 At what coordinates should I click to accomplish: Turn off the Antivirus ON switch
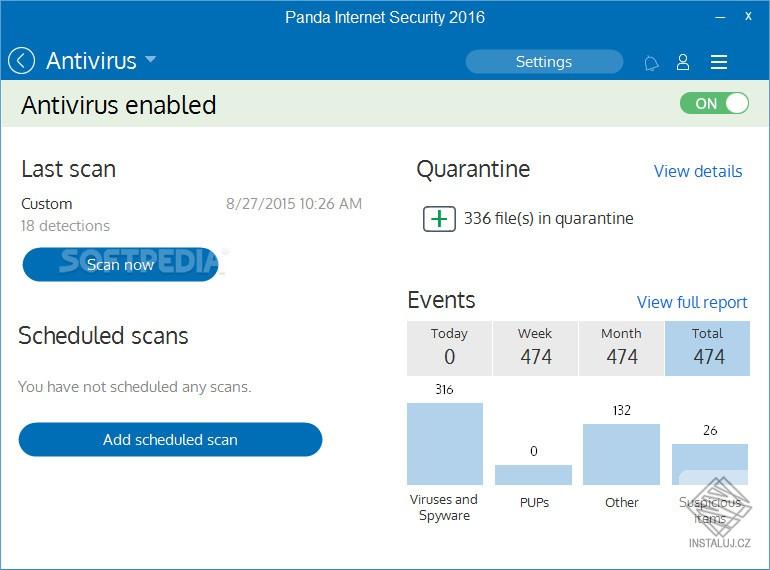coord(714,103)
